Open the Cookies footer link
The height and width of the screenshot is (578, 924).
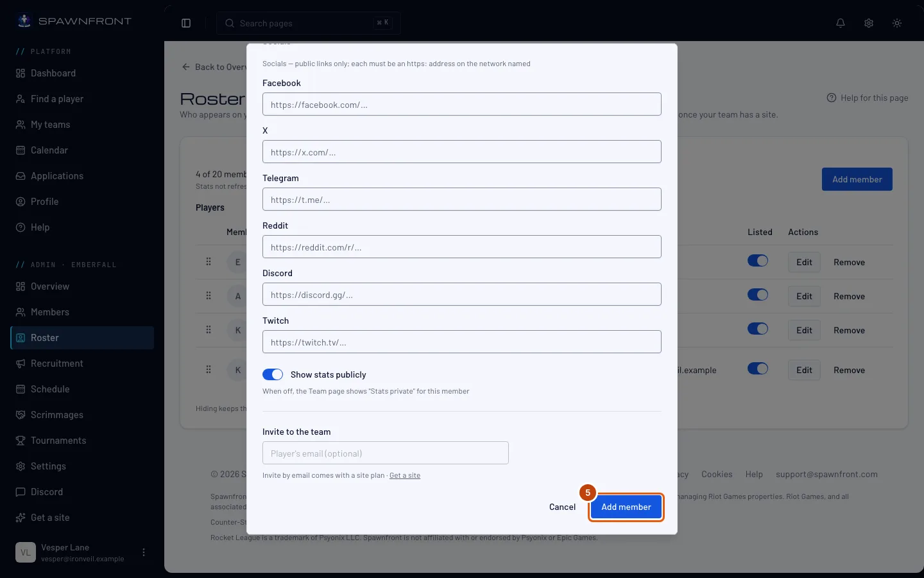coord(717,475)
